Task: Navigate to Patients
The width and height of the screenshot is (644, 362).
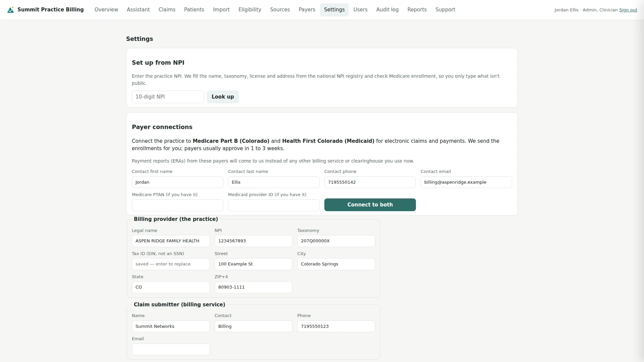Action: pos(194,10)
